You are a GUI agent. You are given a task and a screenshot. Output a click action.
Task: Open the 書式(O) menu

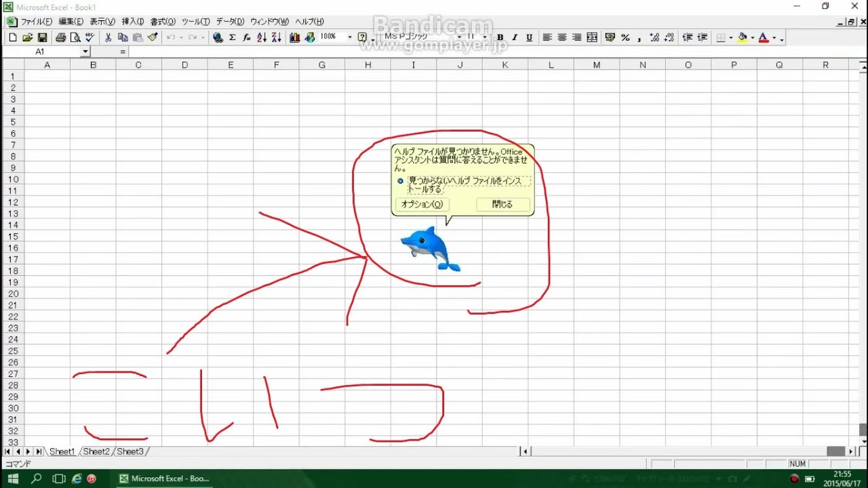163,22
